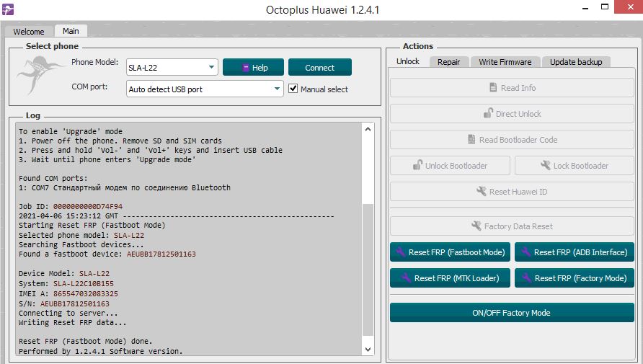The height and width of the screenshot is (364, 643).
Task: Click the document icon on Read Info
Action: tap(493, 87)
